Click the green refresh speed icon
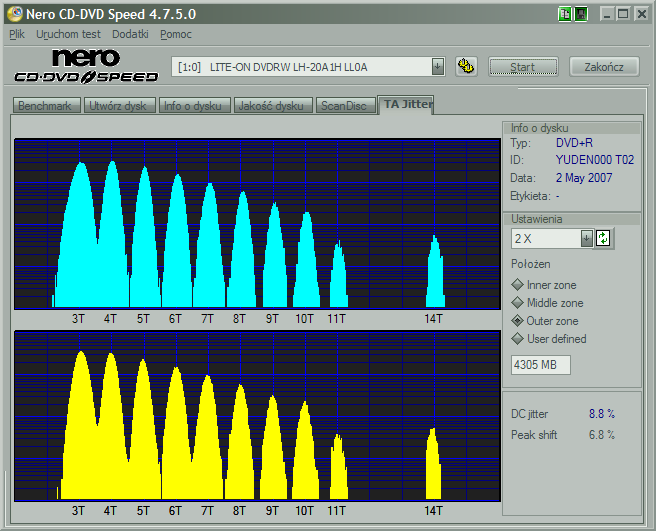This screenshot has width=656, height=531. [603, 238]
